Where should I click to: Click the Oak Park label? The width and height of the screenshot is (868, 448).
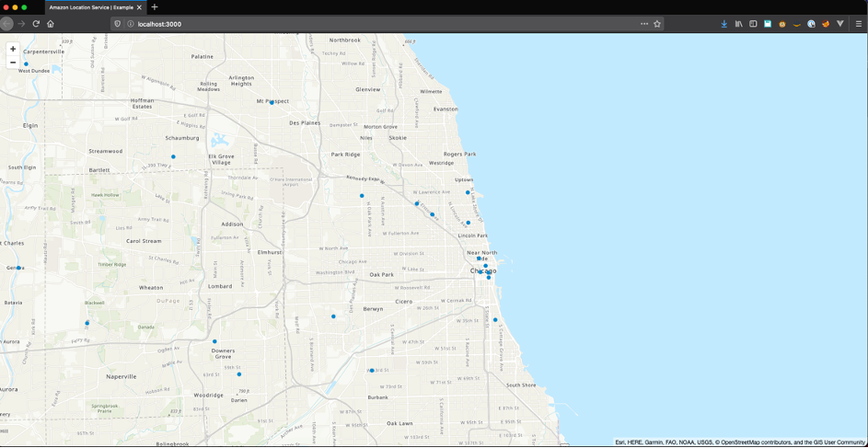pos(382,274)
